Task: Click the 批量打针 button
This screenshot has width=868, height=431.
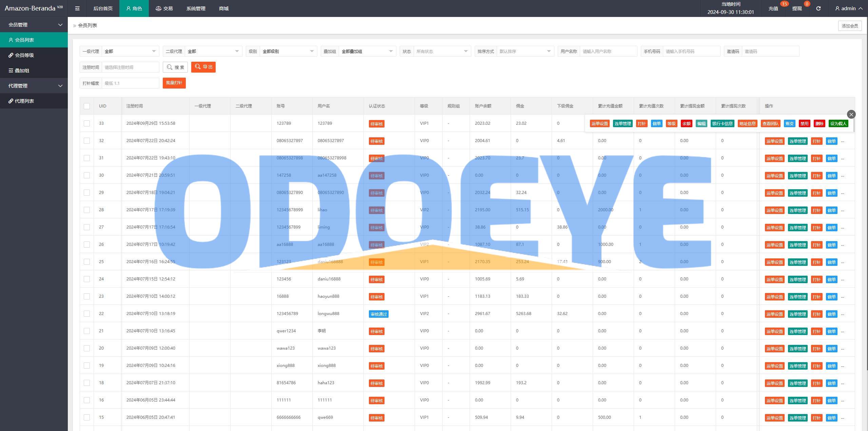Action: tap(174, 83)
